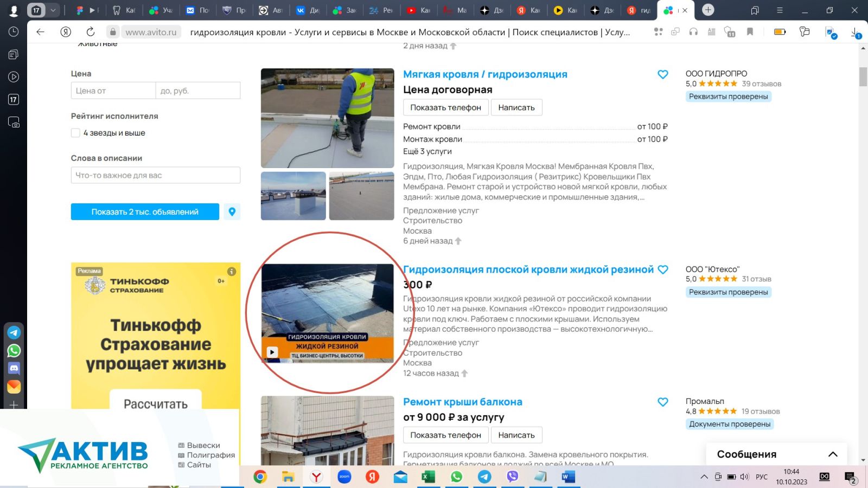Open browser history clock icon in sidebar

14,31
